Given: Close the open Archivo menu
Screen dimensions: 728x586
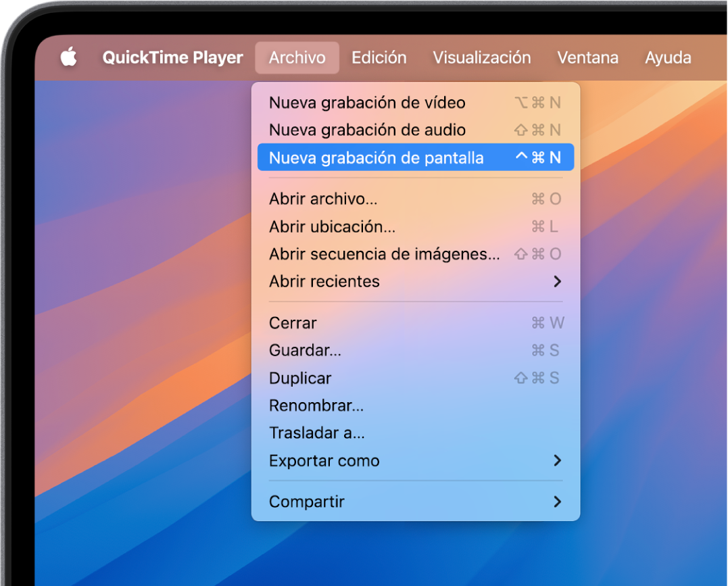Looking at the screenshot, I should click(297, 57).
